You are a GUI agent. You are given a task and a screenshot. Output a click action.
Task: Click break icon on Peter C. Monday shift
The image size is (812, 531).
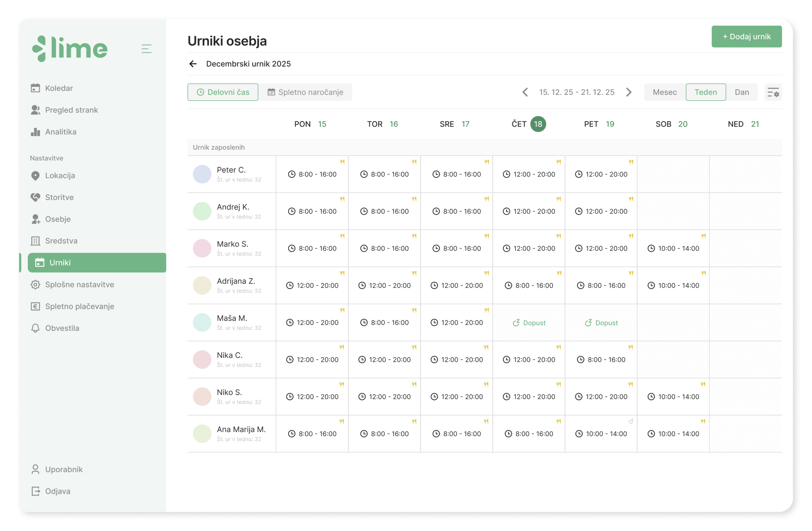(x=342, y=162)
